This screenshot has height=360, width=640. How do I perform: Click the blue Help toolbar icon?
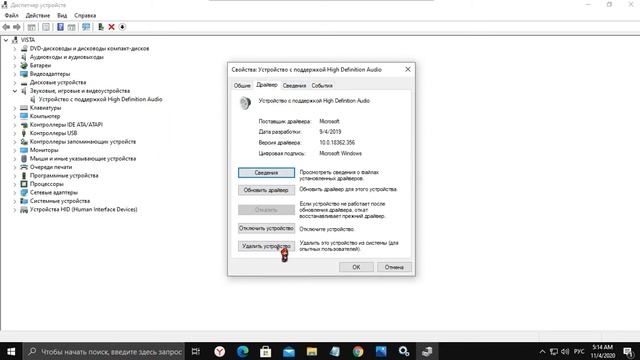[60, 27]
